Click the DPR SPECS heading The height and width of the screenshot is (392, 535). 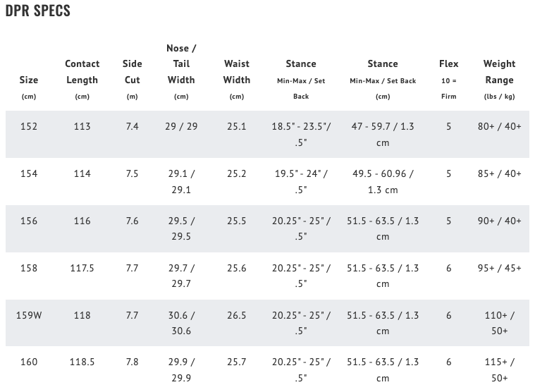(38, 11)
